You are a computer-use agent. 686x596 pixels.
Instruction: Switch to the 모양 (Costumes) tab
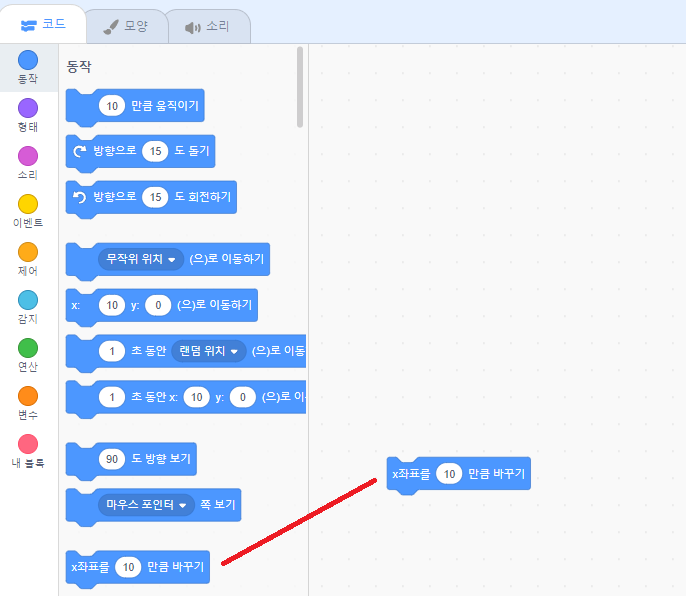126,26
